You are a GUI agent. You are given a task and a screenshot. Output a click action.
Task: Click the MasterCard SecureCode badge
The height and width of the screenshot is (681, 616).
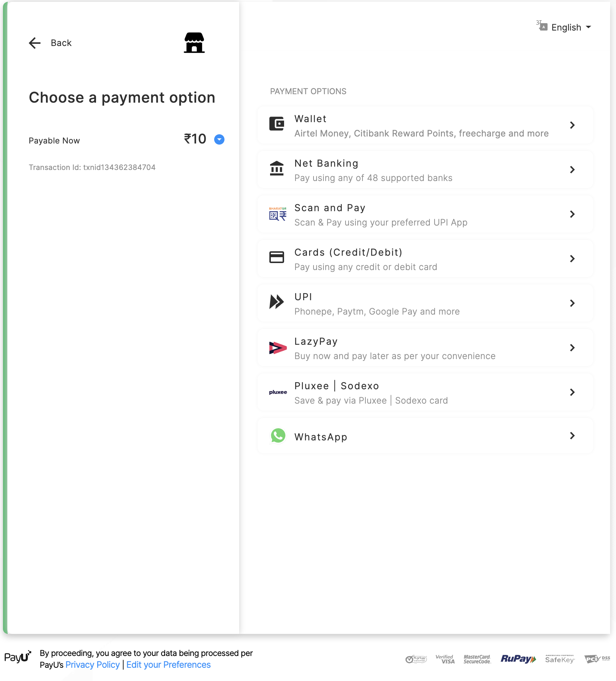(x=477, y=659)
